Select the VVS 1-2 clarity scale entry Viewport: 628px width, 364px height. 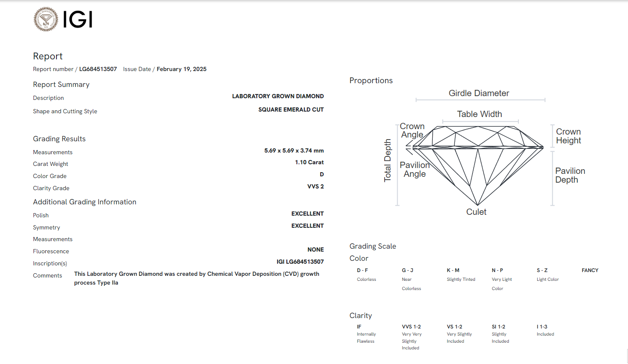point(411,327)
